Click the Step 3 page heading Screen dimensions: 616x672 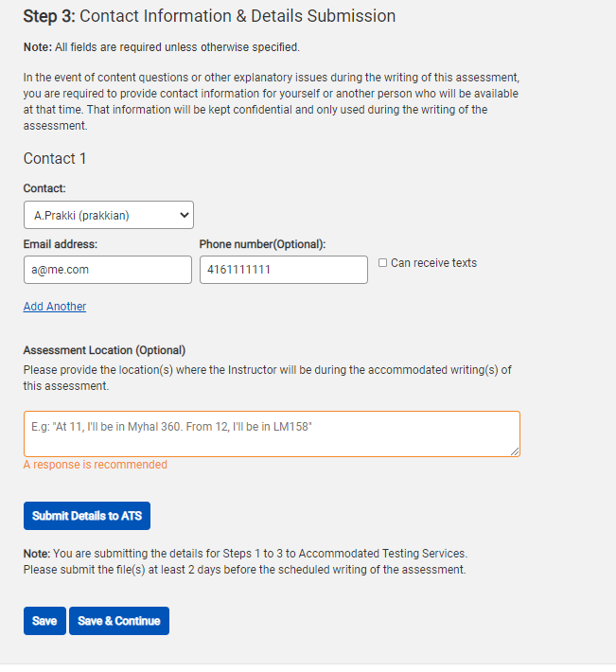(x=209, y=16)
